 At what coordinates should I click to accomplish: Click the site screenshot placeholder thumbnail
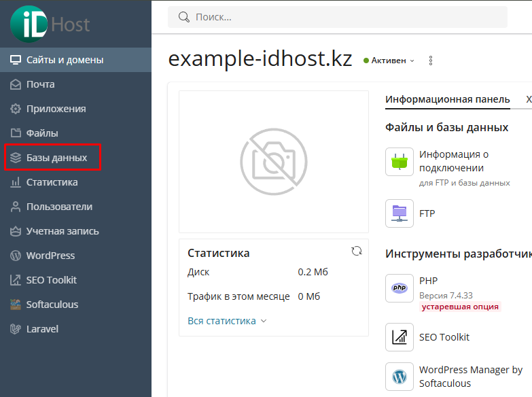273,162
